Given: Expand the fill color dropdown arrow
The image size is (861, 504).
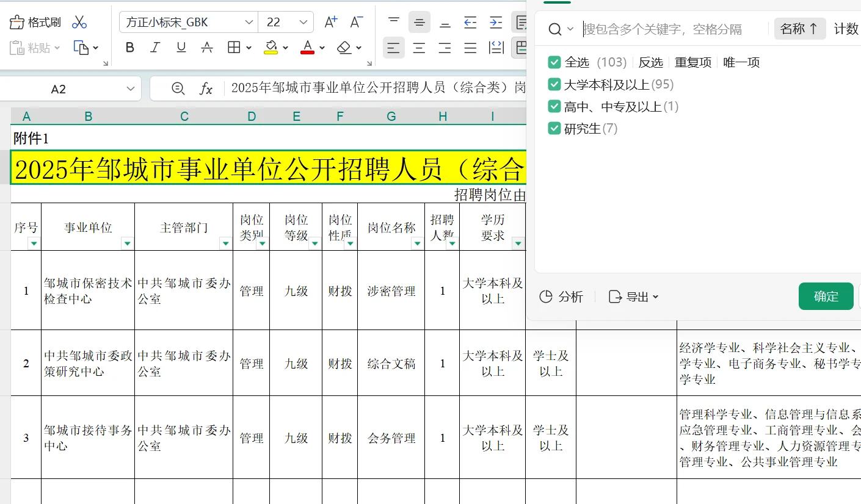Looking at the screenshot, I should click(x=285, y=48).
